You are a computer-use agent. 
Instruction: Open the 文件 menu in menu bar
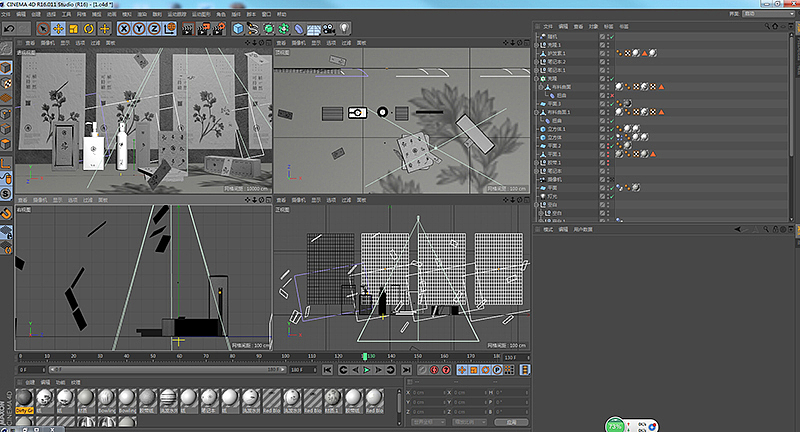[x=7, y=16]
